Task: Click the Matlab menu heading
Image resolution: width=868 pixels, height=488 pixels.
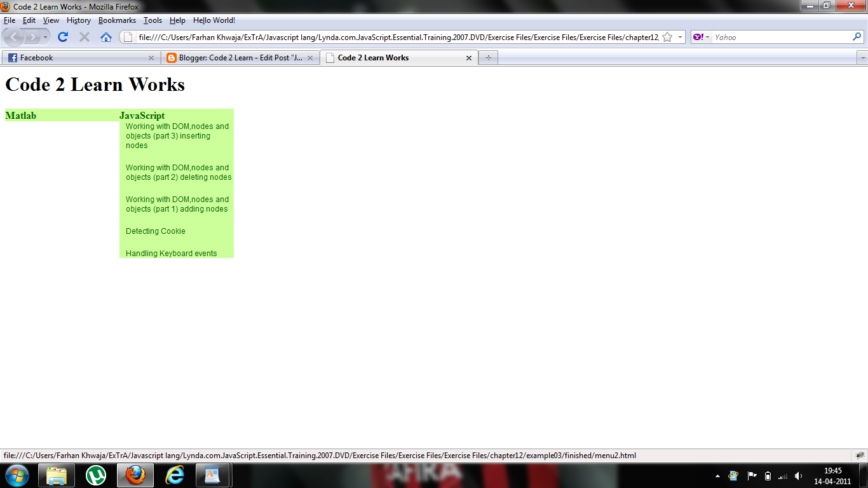Action: click(20, 116)
